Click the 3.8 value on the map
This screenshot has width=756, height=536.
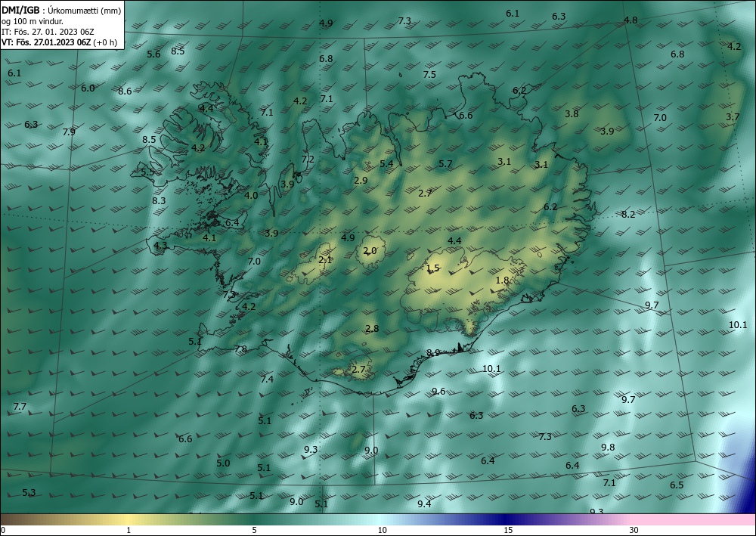pos(572,114)
